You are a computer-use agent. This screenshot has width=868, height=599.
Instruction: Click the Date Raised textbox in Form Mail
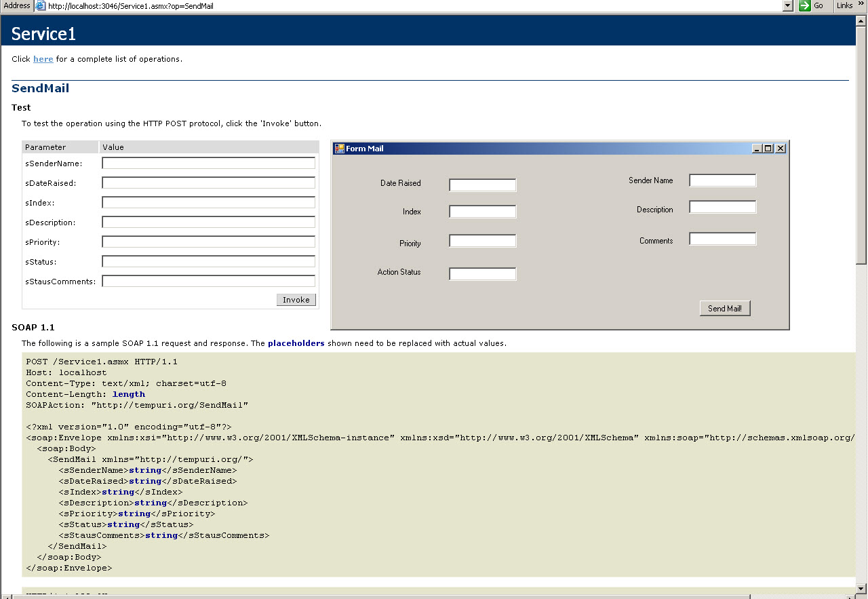[483, 185]
